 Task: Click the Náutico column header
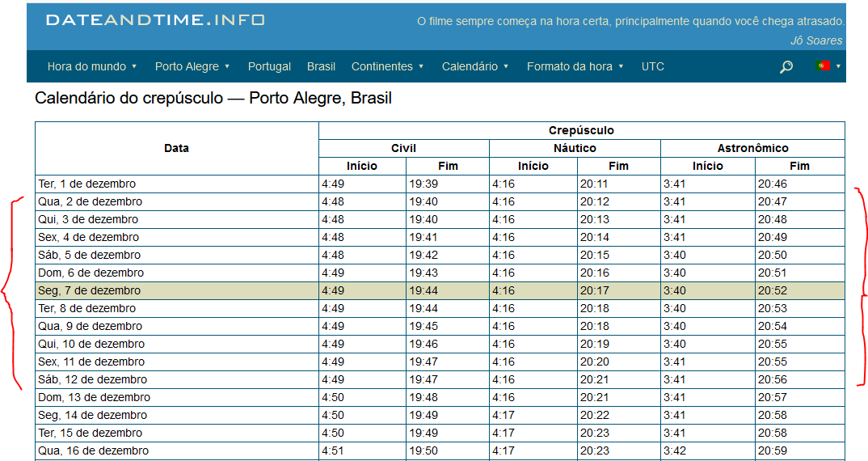(x=575, y=148)
